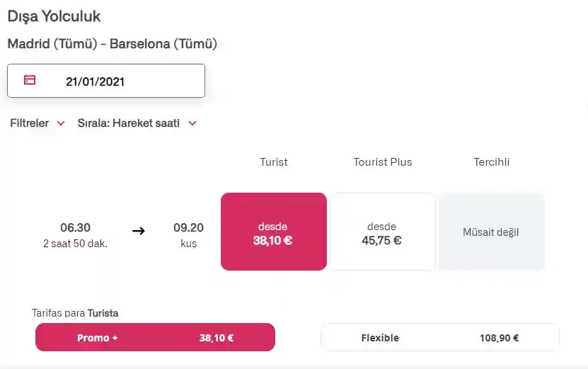The width and height of the screenshot is (588, 369).
Task: Click the arrow icon between travel times
Action: pos(139,231)
